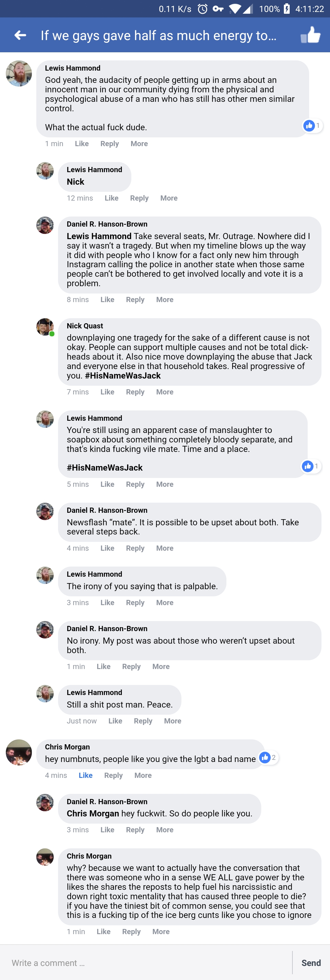Open More options under Lewis Hammond's 1 min comment
This screenshot has height=980, width=330.
(x=139, y=144)
